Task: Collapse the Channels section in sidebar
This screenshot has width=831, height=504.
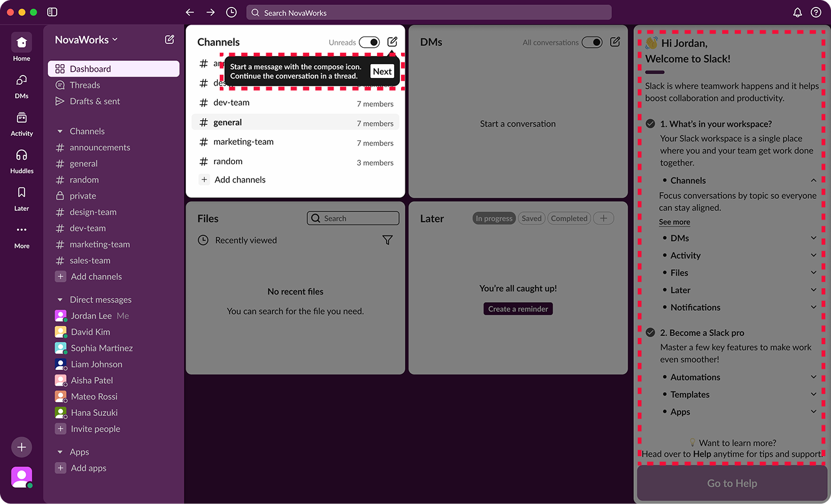Action: click(60, 131)
